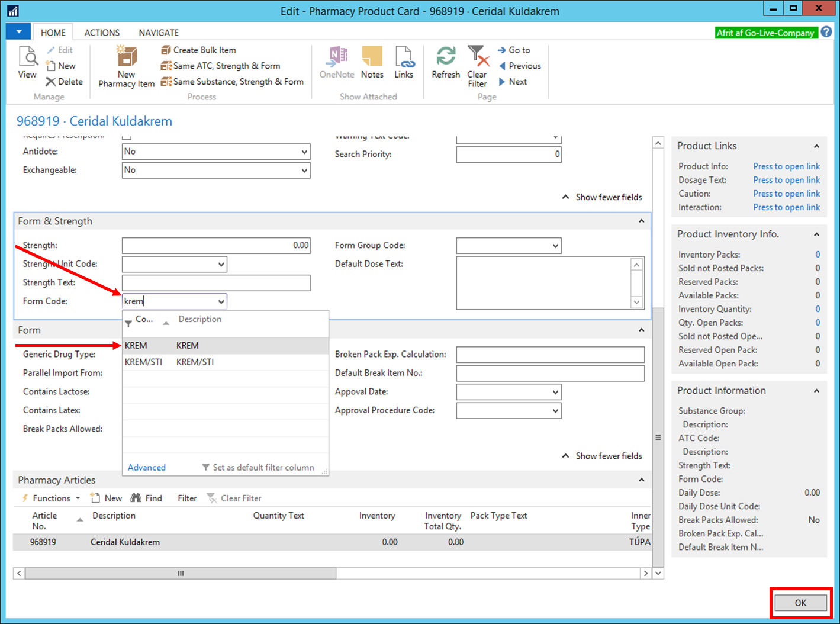Viewport: 840px width, 624px height.
Task: Switch to the NAVIGATE tab
Action: click(x=159, y=33)
